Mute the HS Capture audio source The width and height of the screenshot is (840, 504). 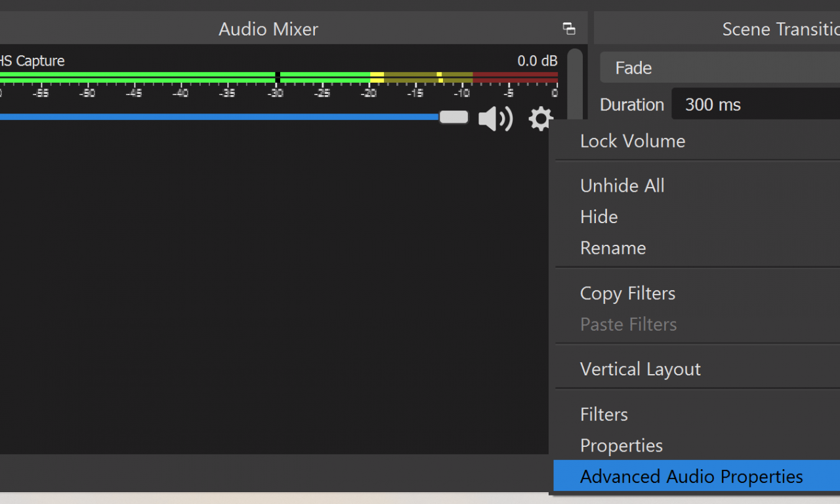[495, 119]
